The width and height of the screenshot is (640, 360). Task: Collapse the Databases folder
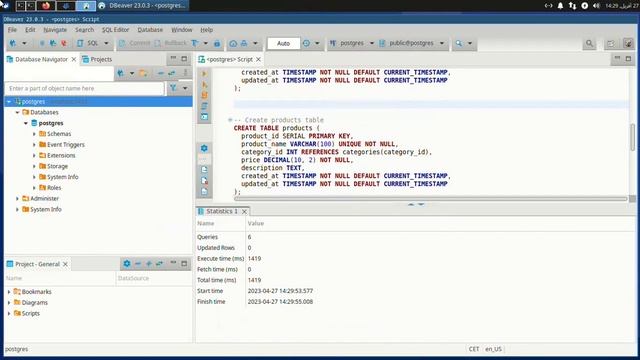pyautogui.click(x=18, y=112)
